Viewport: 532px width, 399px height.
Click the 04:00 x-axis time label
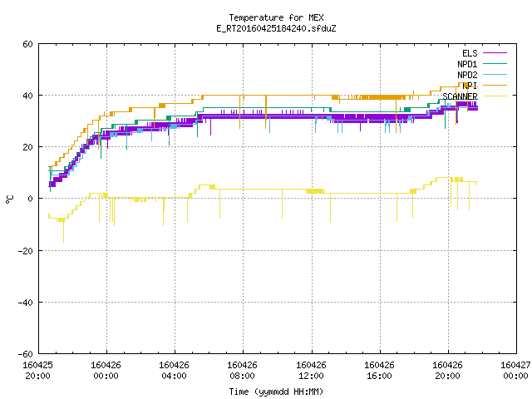point(174,376)
